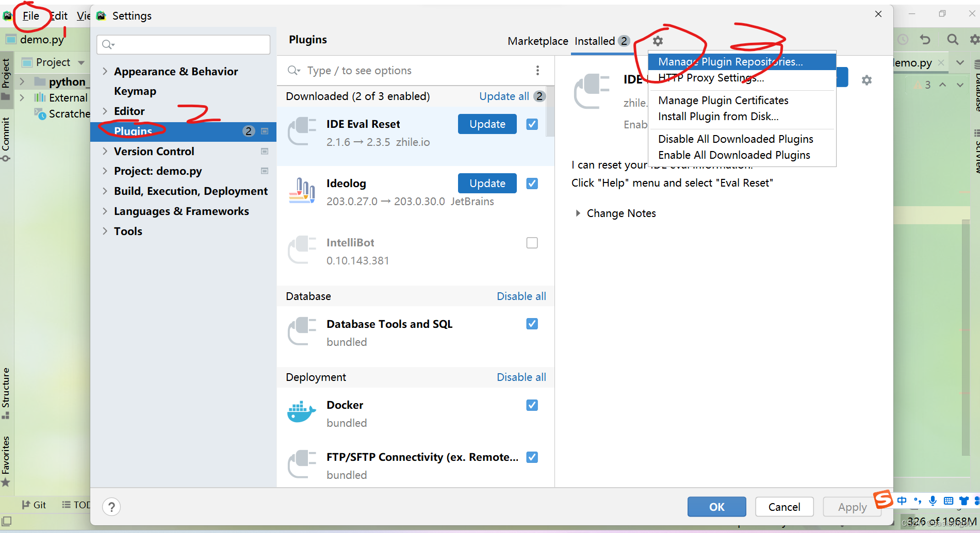Select the Plugins settings item

point(183,131)
